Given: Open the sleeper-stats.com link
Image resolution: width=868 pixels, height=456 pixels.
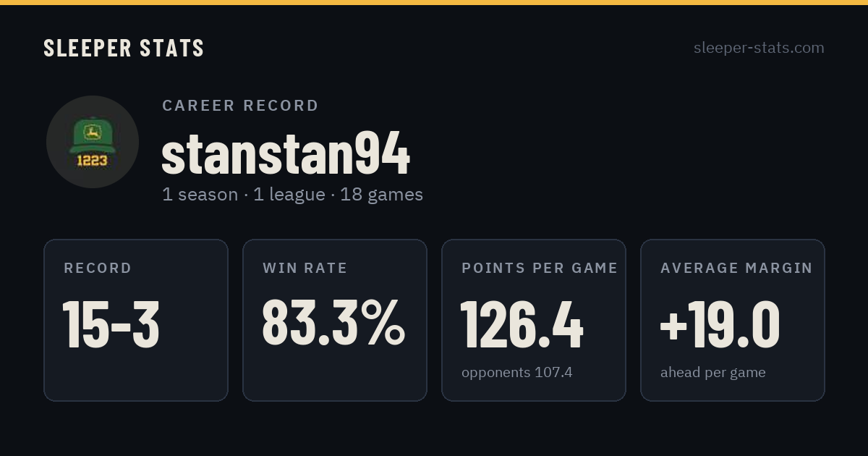Looking at the screenshot, I should pos(759,48).
